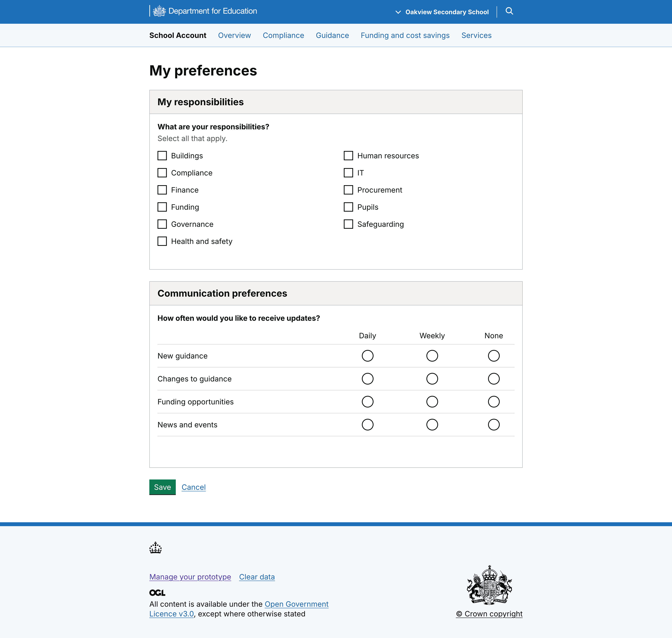This screenshot has width=672, height=638.
Task: Tick the Health and safety checkbox
Action: click(162, 241)
